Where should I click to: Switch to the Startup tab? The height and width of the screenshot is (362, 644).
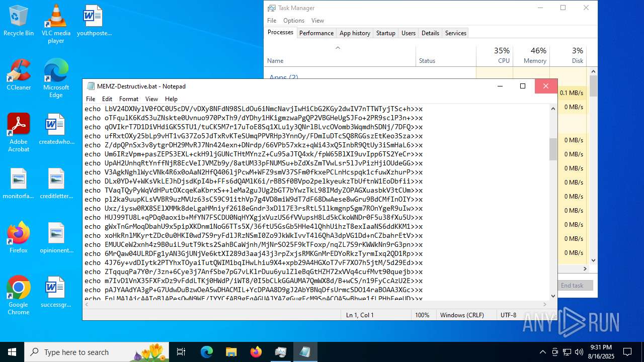pyautogui.click(x=386, y=33)
